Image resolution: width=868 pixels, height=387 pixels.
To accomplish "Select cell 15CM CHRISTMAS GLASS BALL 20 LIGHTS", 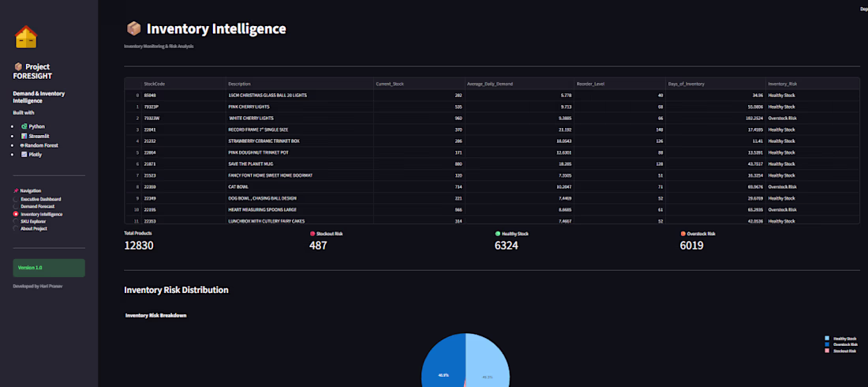I will pyautogui.click(x=300, y=96).
